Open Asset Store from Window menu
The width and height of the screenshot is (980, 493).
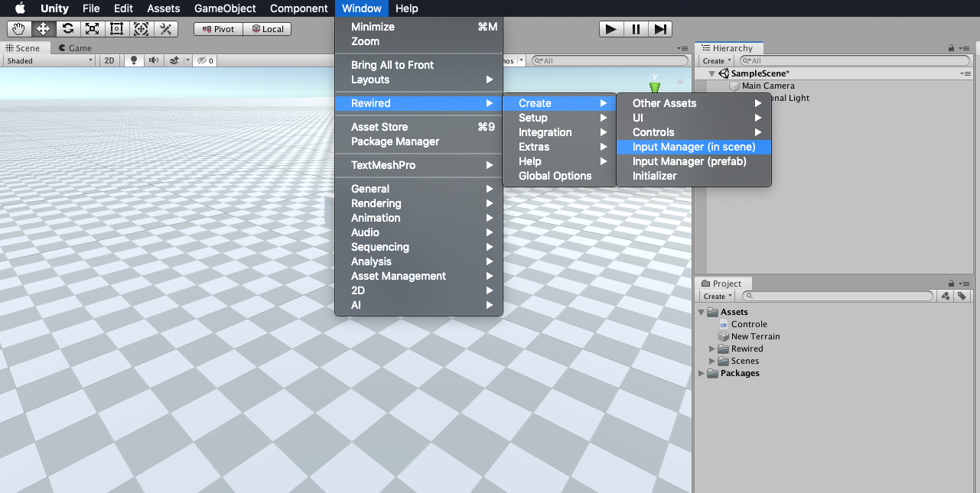point(418,127)
